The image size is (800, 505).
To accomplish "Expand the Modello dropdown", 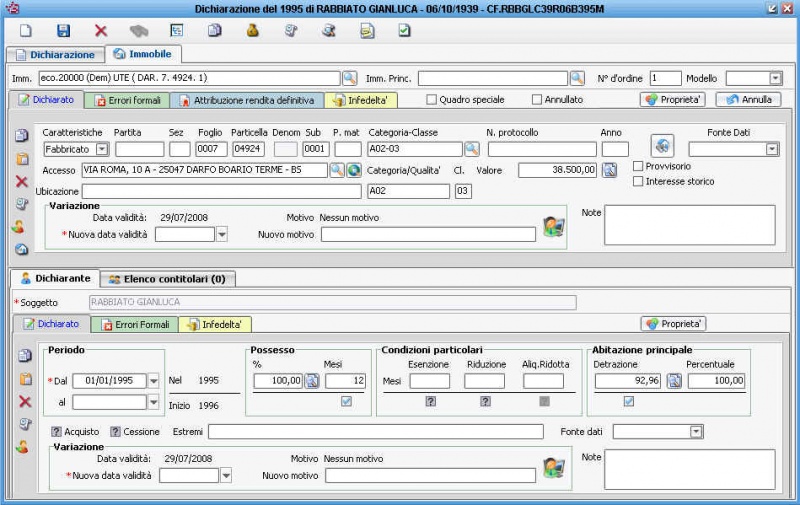I will (x=775, y=78).
